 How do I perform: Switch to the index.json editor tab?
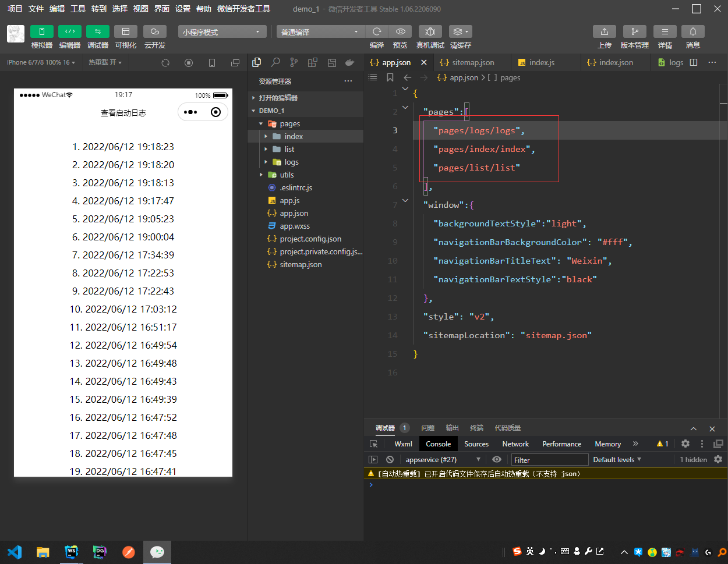click(x=616, y=62)
